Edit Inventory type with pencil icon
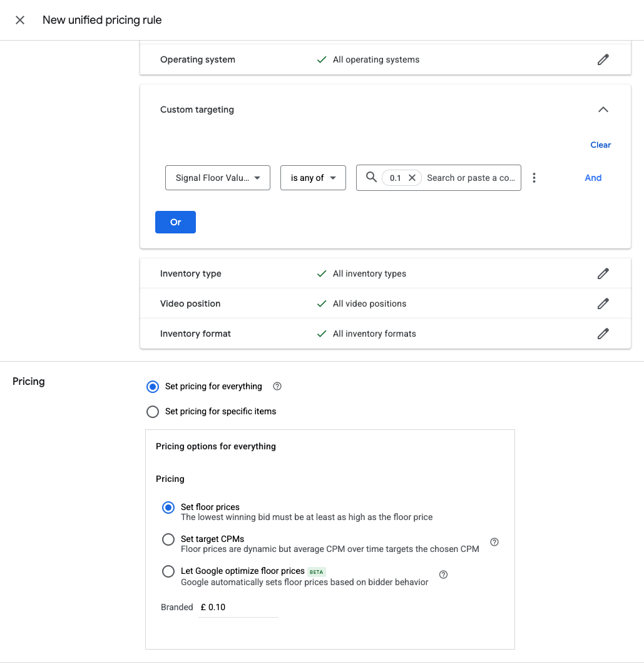The width and height of the screenshot is (644, 669). click(x=603, y=273)
